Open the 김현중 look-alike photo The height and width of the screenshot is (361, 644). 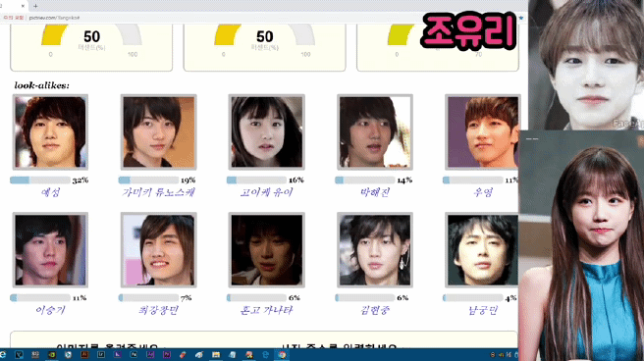point(375,250)
